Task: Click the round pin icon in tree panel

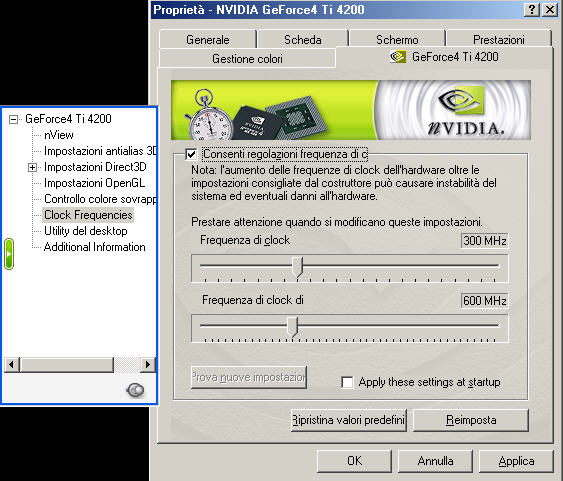Action: (135, 390)
